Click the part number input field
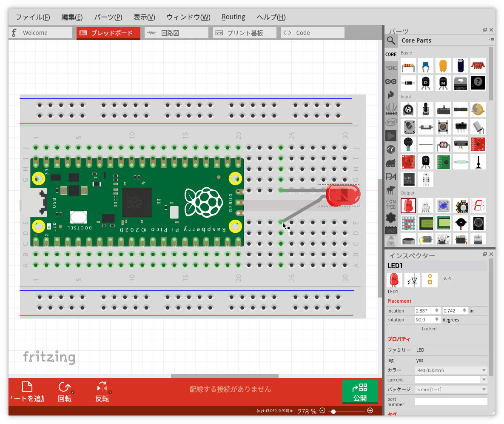This screenshot has width=504, height=424. click(451, 401)
